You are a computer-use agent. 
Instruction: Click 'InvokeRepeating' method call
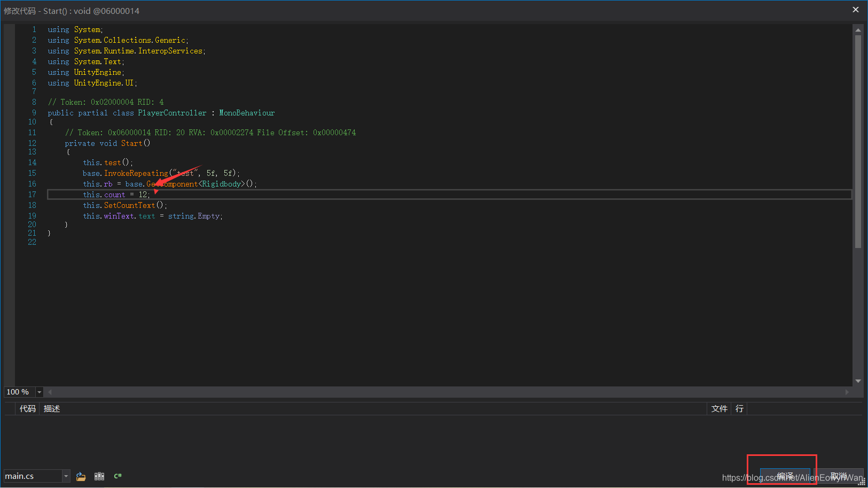[x=136, y=173]
